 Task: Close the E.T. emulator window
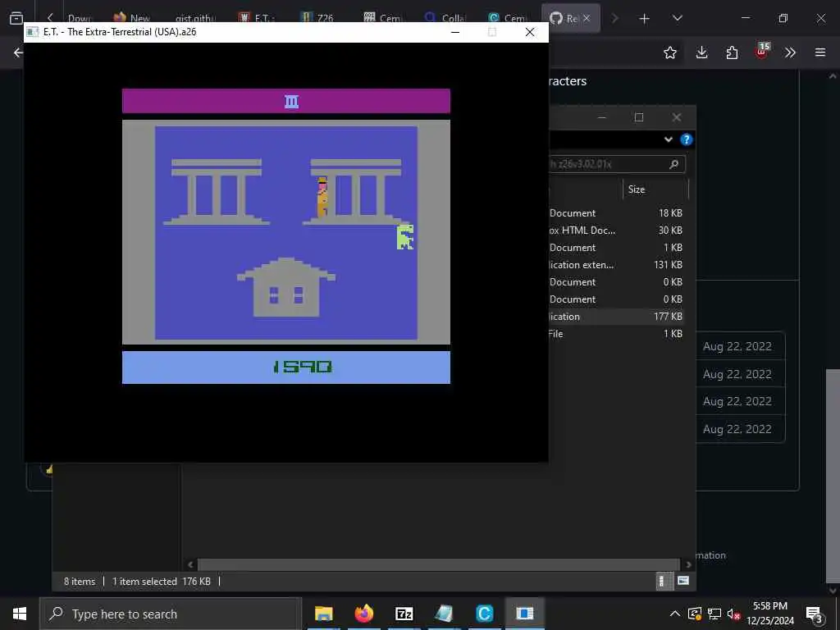click(530, 32)
